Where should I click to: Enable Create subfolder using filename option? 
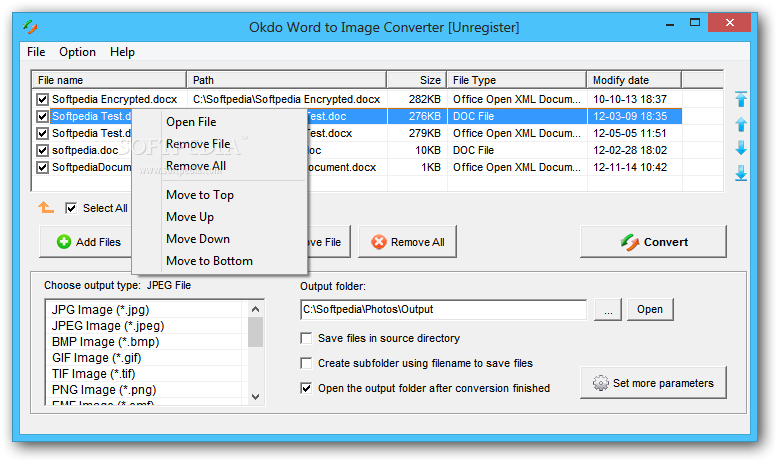tap(306, 363)
